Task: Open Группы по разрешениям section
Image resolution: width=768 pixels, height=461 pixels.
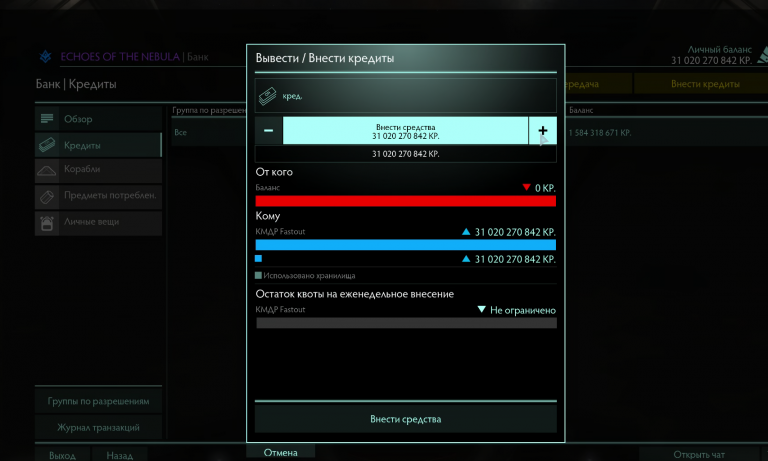Action: coord(98,401)
